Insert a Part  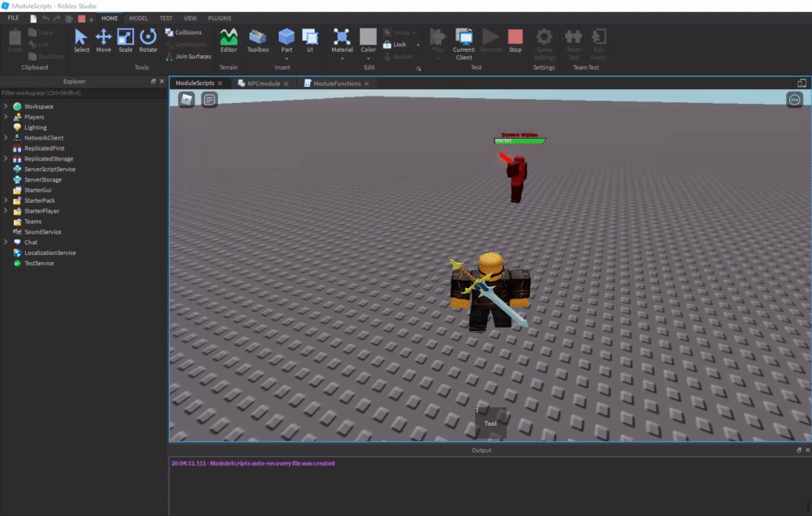click(287, 41)
